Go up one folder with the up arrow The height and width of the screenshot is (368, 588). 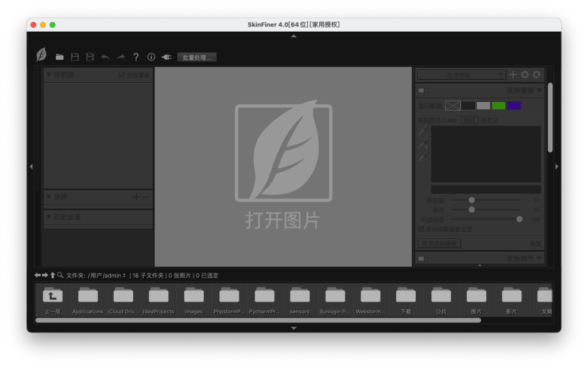click(52, 275)
